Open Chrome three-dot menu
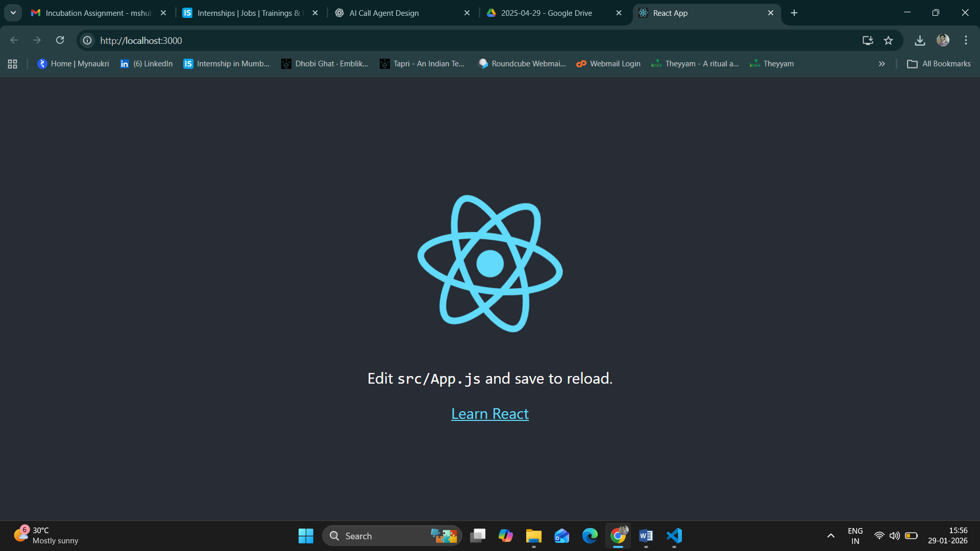Image resolution: width=980 pixels, height=551 pixels. click(966, 40)
